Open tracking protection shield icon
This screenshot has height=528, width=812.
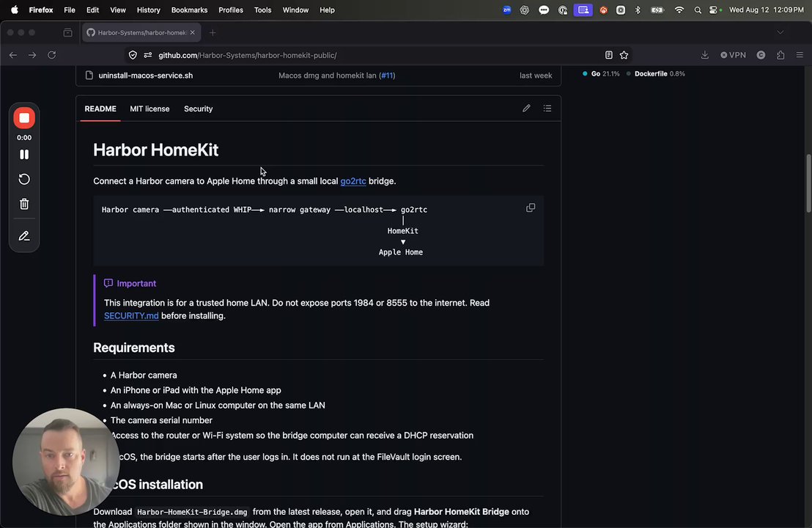(x=133, y=55)
